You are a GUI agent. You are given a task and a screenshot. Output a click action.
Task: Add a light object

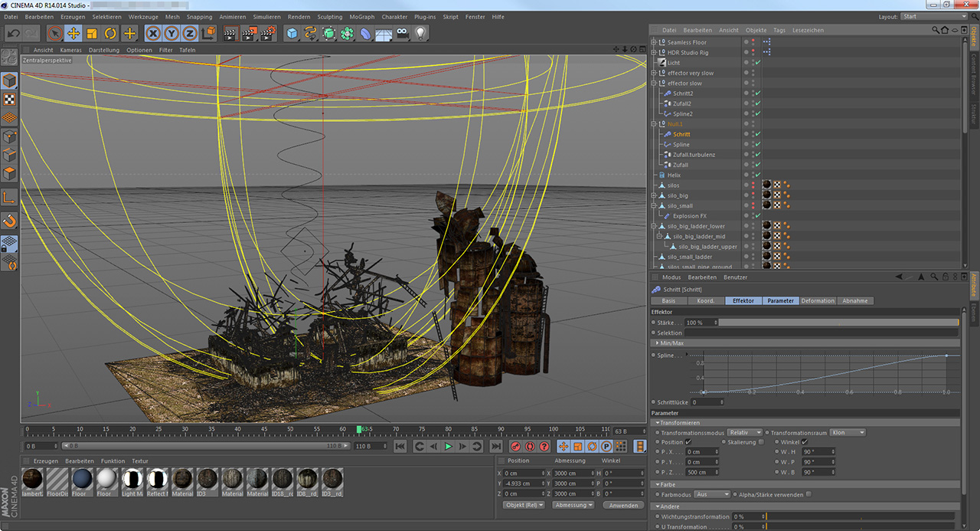click(420, 33)
